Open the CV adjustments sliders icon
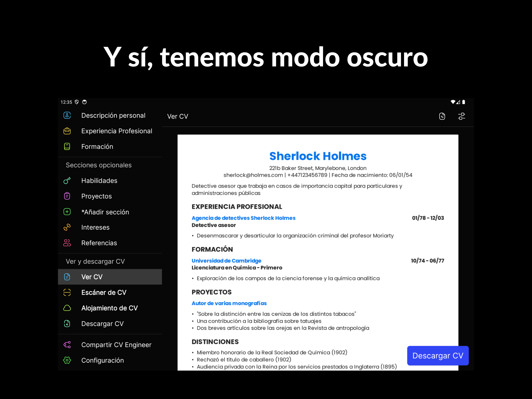This screenshot has height=399, width=532. (462, 116)
